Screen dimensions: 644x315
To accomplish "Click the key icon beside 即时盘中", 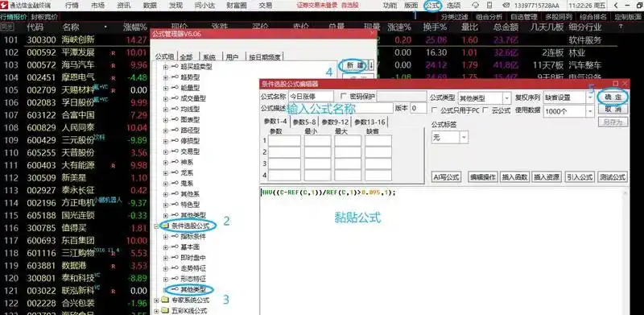I will 174,258.
